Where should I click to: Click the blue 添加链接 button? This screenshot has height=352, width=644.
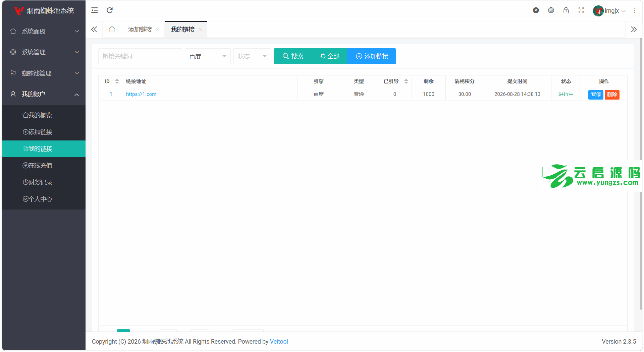tap(372, 56)
